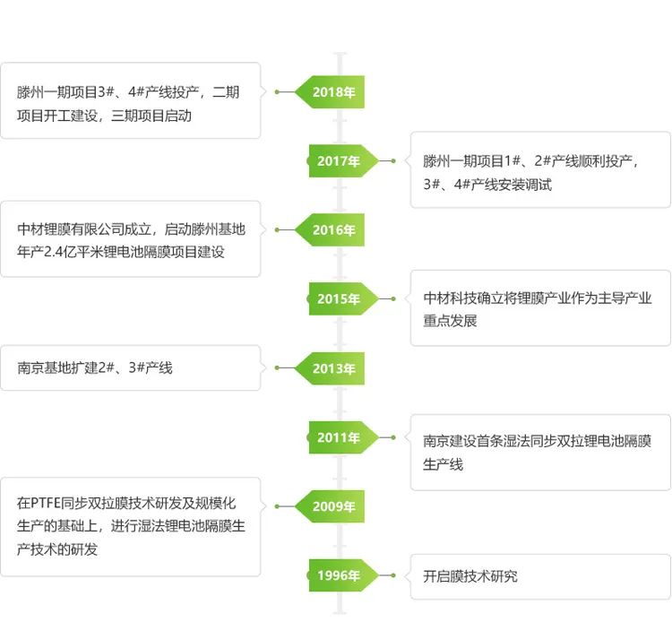The width and height of the screenshot is (672, 622).
Task: Select the 2015年 timeline marker
Action: tap(344, 299)
